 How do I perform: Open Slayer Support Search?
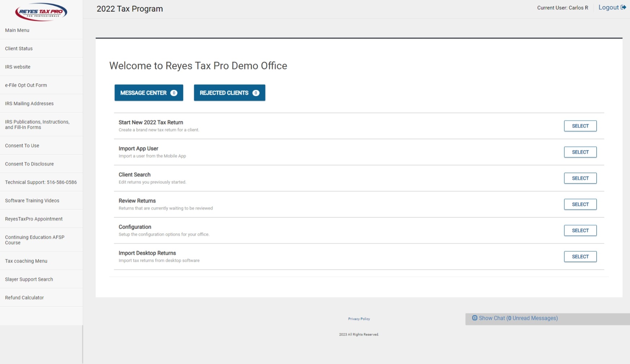click(x=41, y=279)
